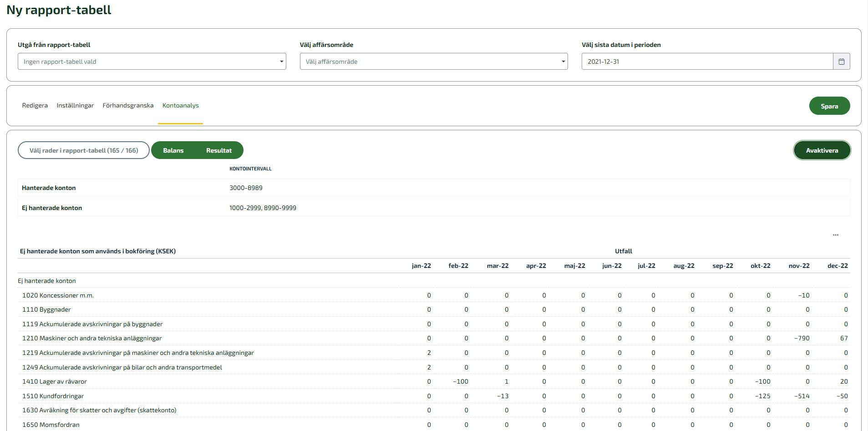Select row 1630 Avräkning för skatter och avgifter

coord(434,410)
